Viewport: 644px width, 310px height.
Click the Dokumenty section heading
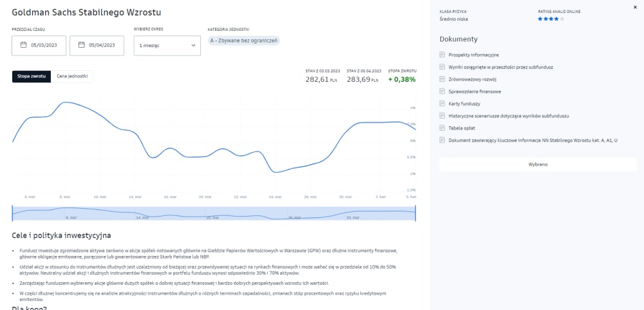[x=459, y=39]
